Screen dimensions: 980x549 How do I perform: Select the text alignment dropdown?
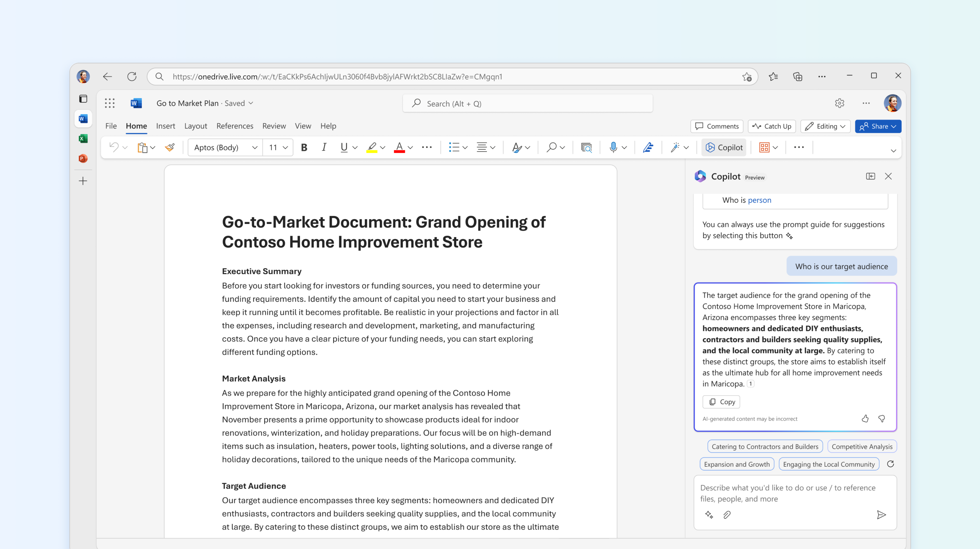486,147
